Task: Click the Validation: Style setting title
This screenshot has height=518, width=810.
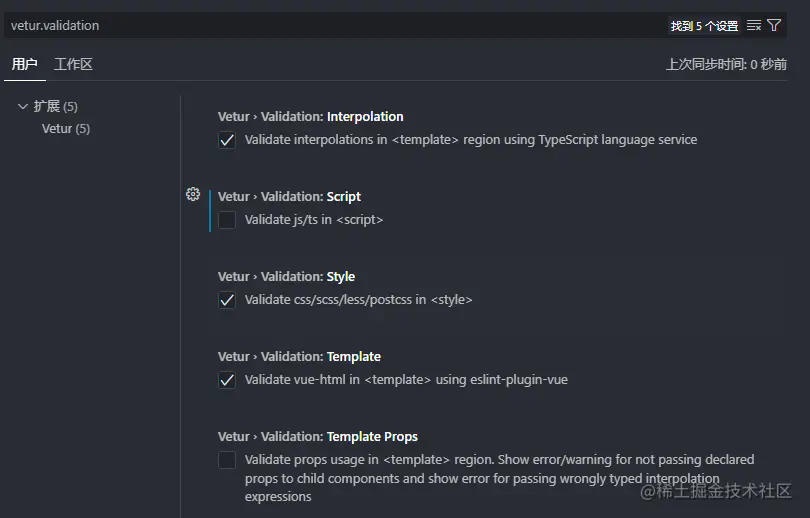Action: [286, 277]
